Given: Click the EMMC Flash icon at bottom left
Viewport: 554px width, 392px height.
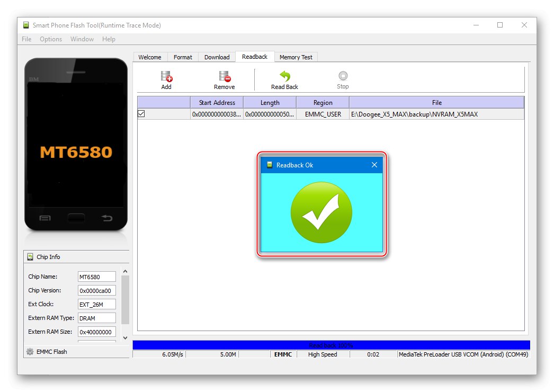Looking at the screenshot, I should click(30, 351).
